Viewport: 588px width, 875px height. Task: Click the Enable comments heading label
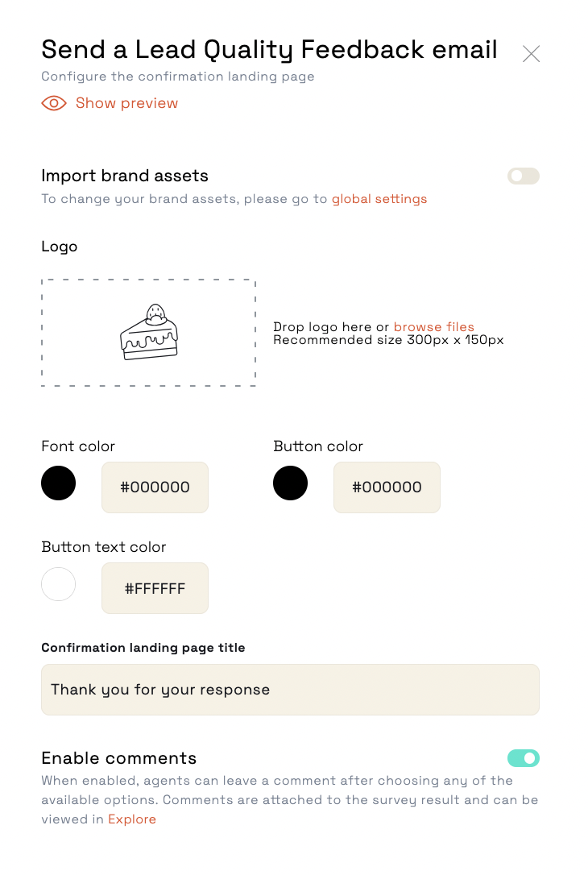pos(119,758)
